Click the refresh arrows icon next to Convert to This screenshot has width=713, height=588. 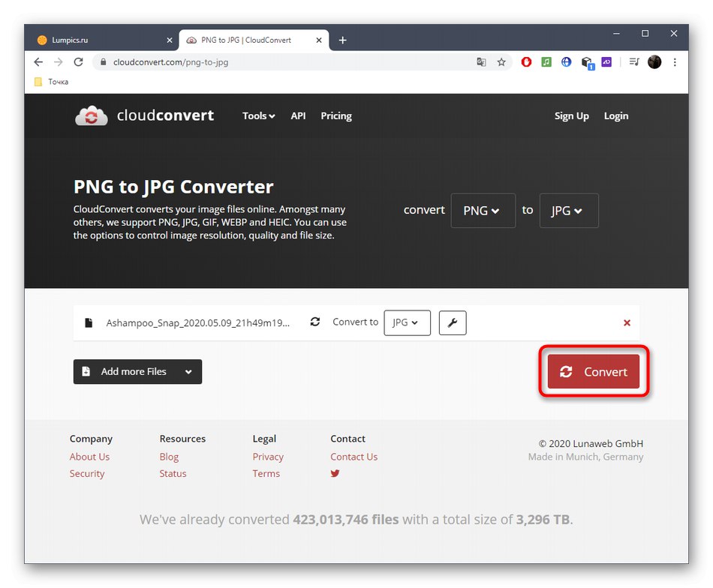(315, 322)
